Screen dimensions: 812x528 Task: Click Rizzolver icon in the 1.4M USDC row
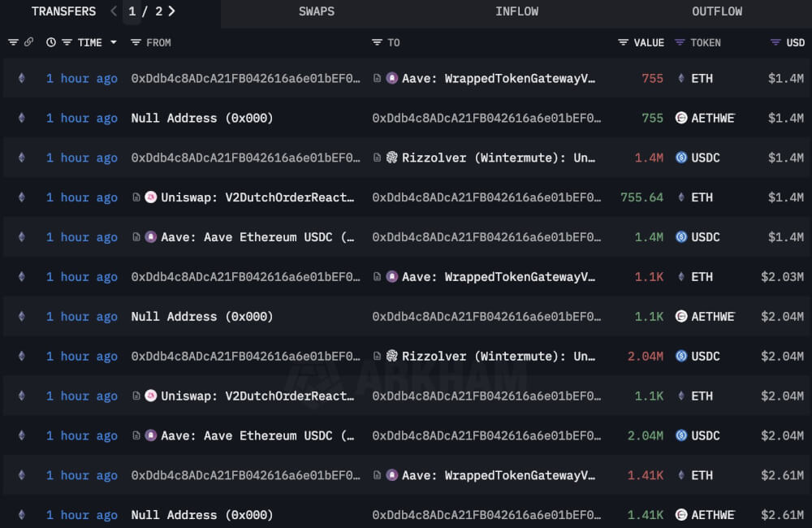392,158
